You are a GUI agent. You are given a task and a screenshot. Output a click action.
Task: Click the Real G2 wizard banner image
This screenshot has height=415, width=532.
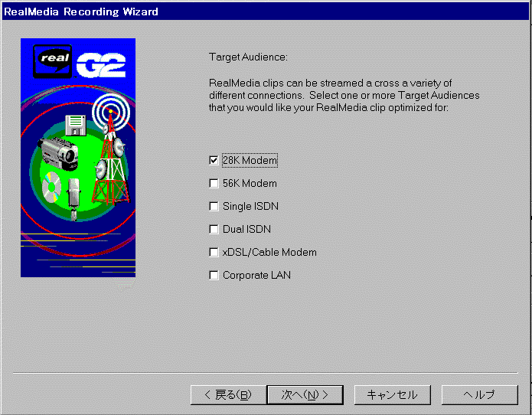point(78,158)
